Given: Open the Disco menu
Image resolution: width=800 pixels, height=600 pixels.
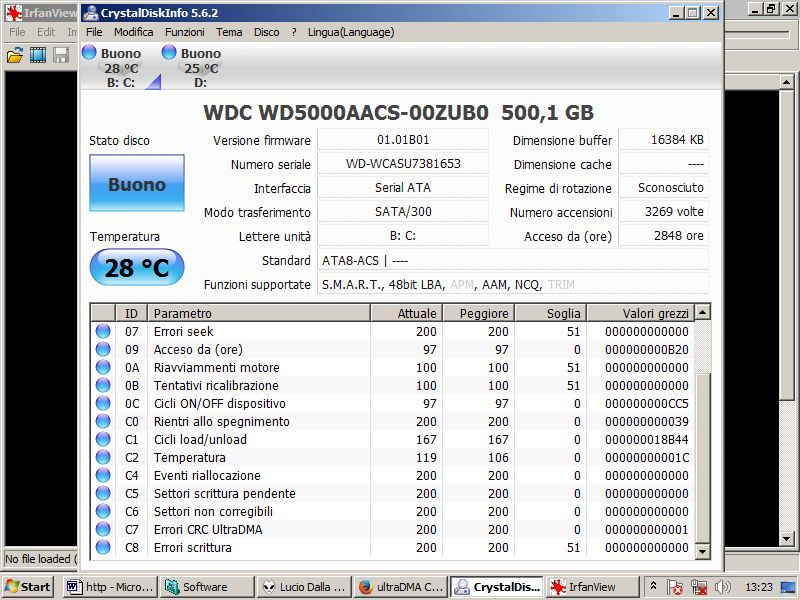Looking at the screenshot, I should pos(267,32).
